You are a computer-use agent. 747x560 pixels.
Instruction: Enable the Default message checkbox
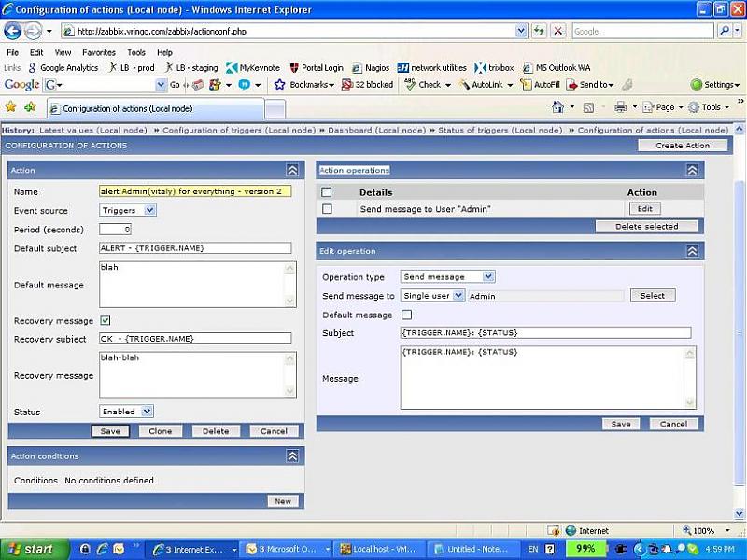406,315
